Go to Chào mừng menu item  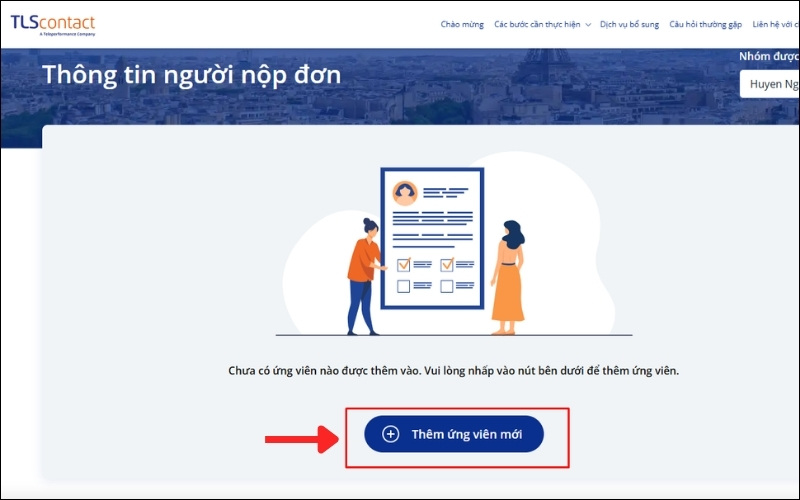click(x=462, y=24)
